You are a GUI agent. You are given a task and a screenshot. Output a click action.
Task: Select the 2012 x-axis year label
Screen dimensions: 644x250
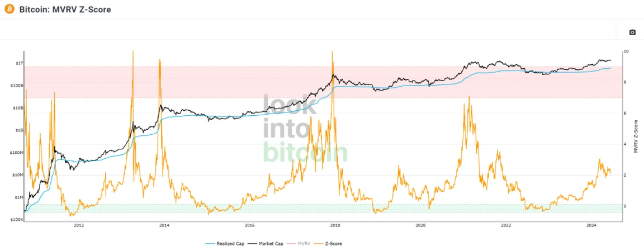click(x=79, y=225)
